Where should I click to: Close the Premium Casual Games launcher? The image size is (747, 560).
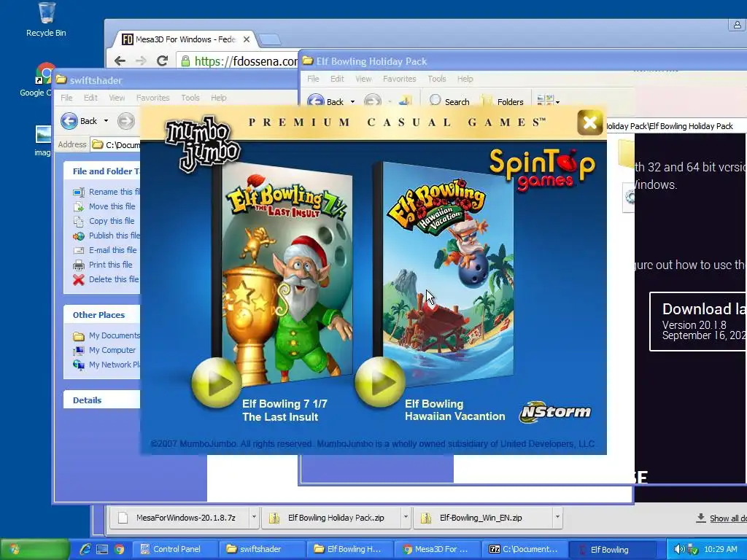click(589, 122)
